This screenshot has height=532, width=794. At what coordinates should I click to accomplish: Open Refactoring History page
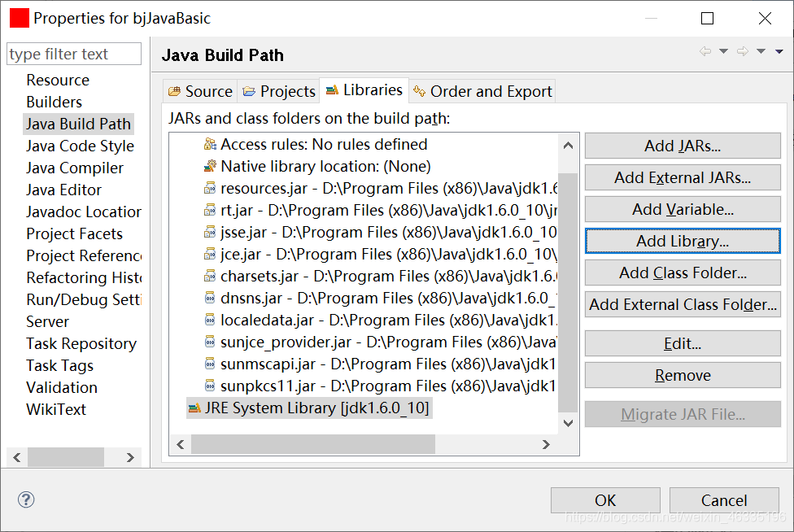(x=84, y=277)
